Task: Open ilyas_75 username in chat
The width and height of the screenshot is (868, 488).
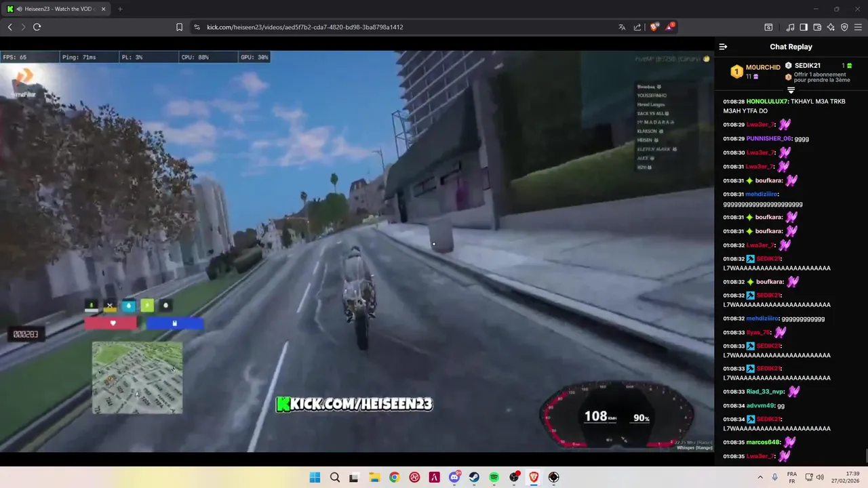Action: pos(758,333)
